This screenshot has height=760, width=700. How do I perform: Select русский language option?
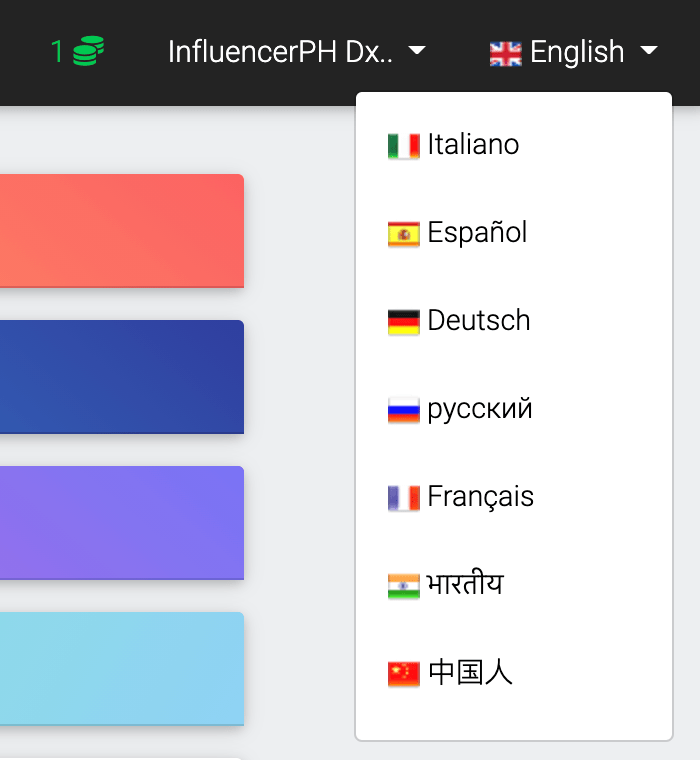(x=479, y=409)
